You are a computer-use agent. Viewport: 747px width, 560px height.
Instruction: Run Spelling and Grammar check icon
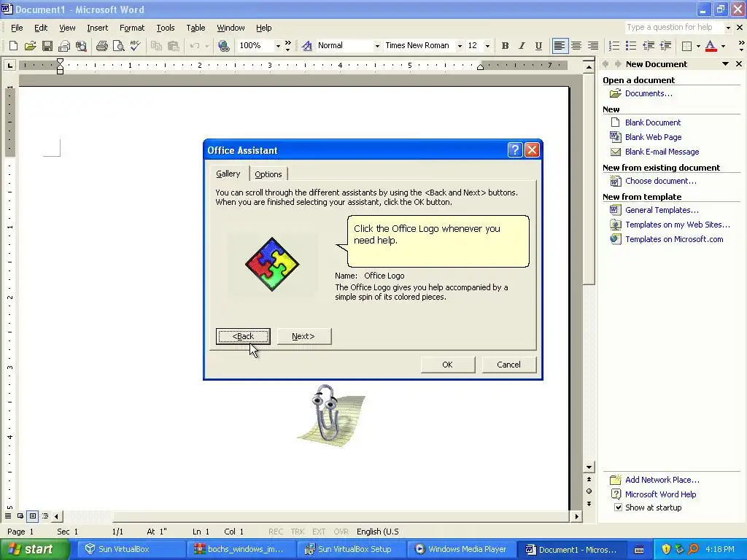tap(135, 46)
